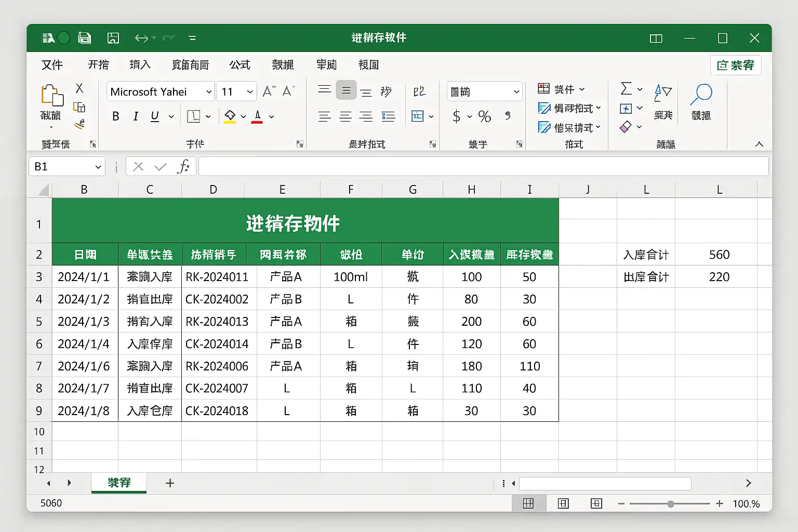The height and width of the screenshot is (532, 798).
Task: Click the percent style icon
Action: (484, 116)
